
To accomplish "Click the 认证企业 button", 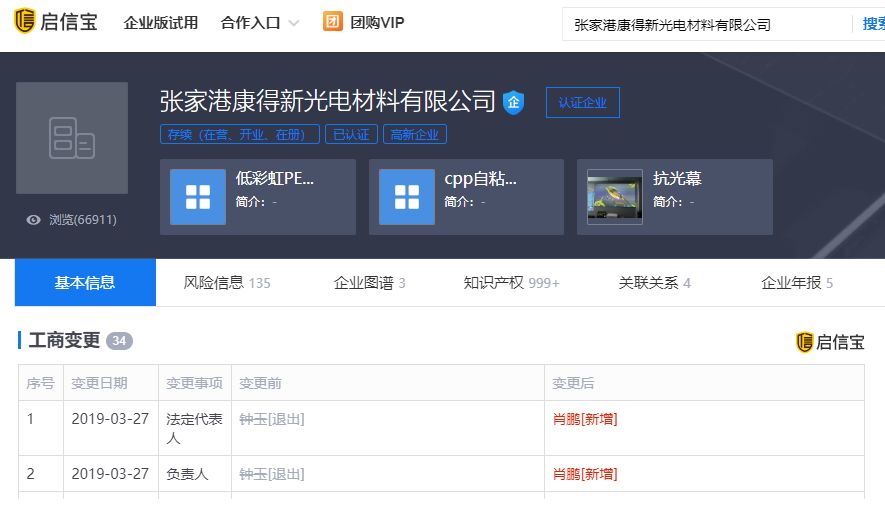I will [582, 102].
